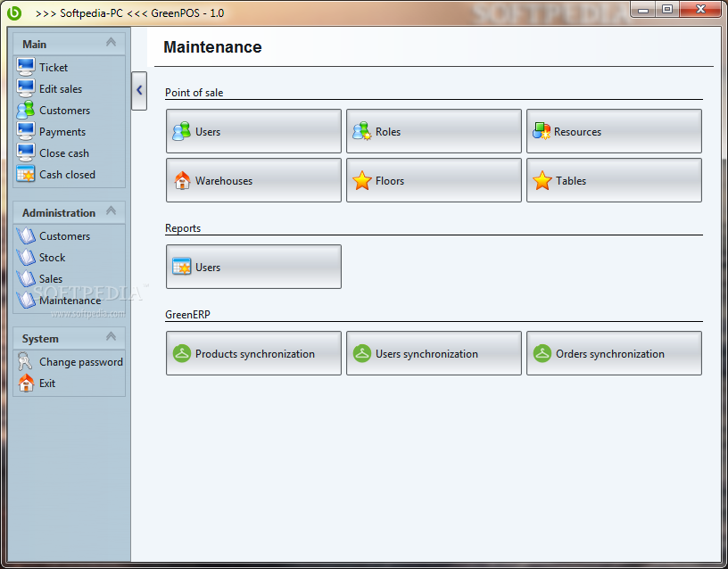Viewport: 728px width, 569px height.
Task: Launch the Floors editor button
Action: (x=434, y=180)
